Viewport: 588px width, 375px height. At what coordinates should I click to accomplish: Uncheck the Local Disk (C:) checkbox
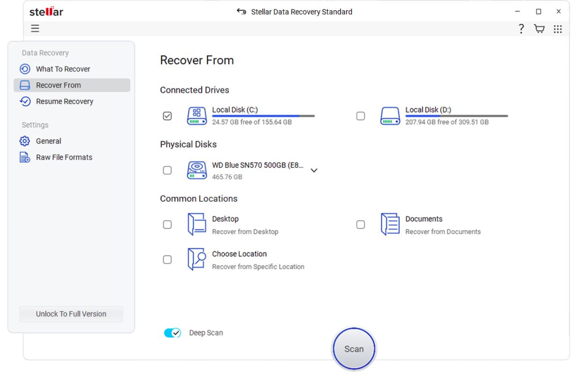(167, 116)
